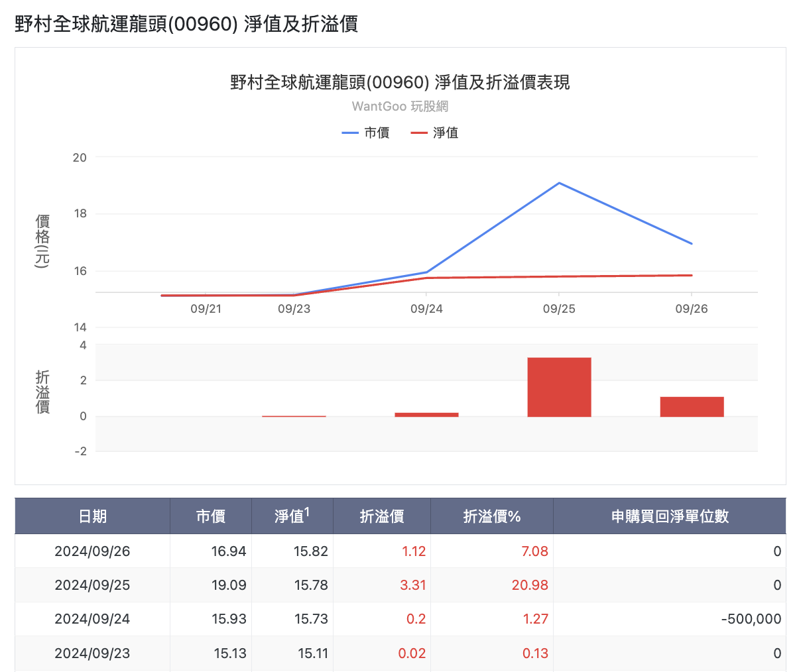Click the 09/26 premium bar
The width and height of the screenshot is (801, 672).
coord(692,407)
